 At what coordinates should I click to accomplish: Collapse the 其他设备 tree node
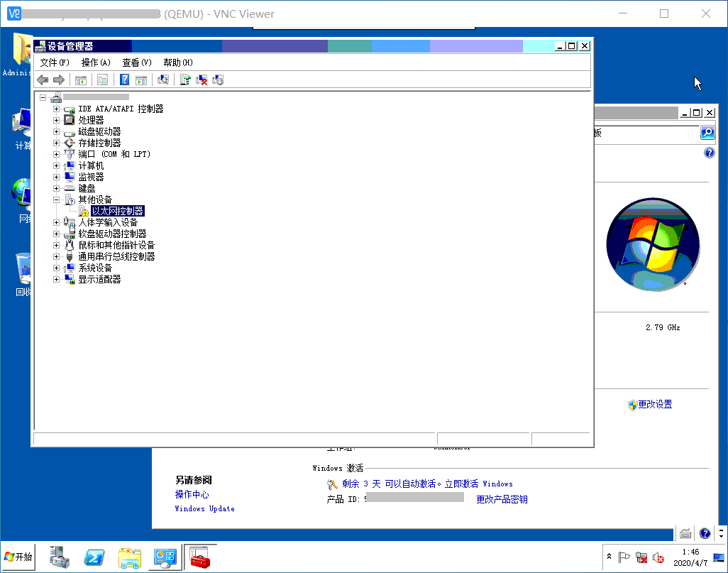57,200
